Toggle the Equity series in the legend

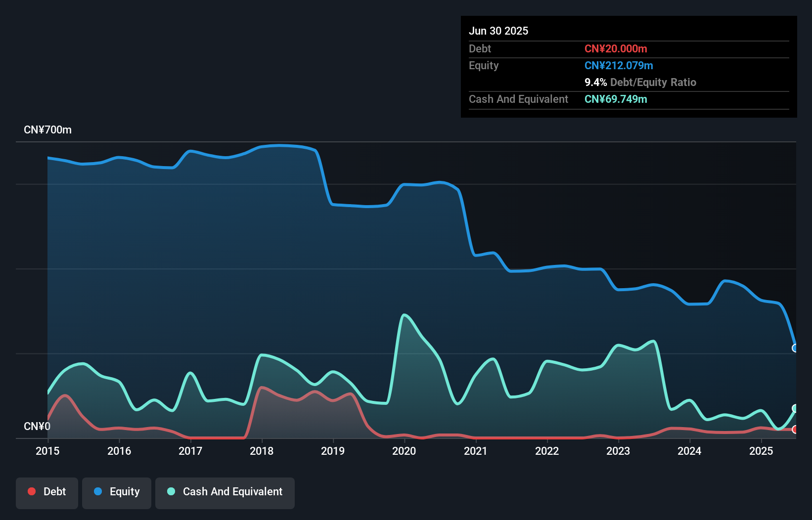pyautogui.click(x=117, y=492)
